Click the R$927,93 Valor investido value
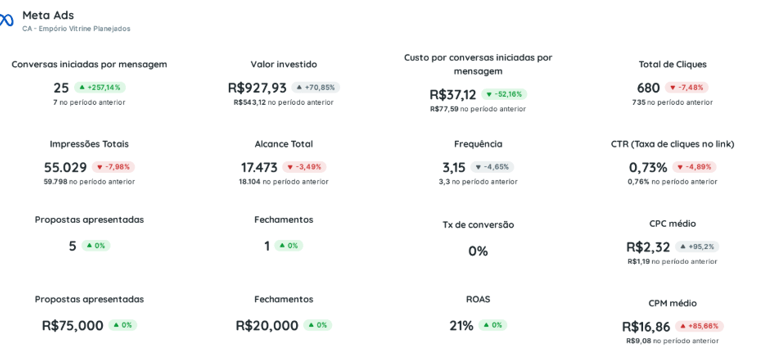Viewport: 768px width, 362px height. click(x=257, y=88)
